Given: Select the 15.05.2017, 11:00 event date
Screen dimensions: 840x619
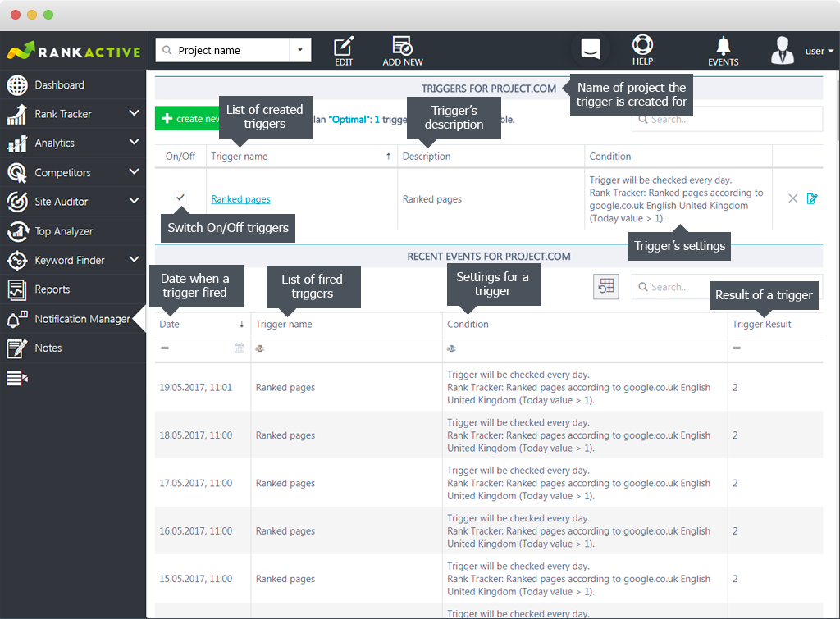Looking at the screenshot, I should tap(195, 579).
